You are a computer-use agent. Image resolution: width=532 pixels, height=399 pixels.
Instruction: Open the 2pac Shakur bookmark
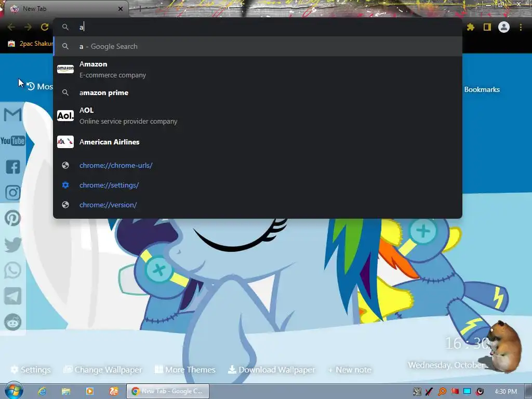click(31, 44)
